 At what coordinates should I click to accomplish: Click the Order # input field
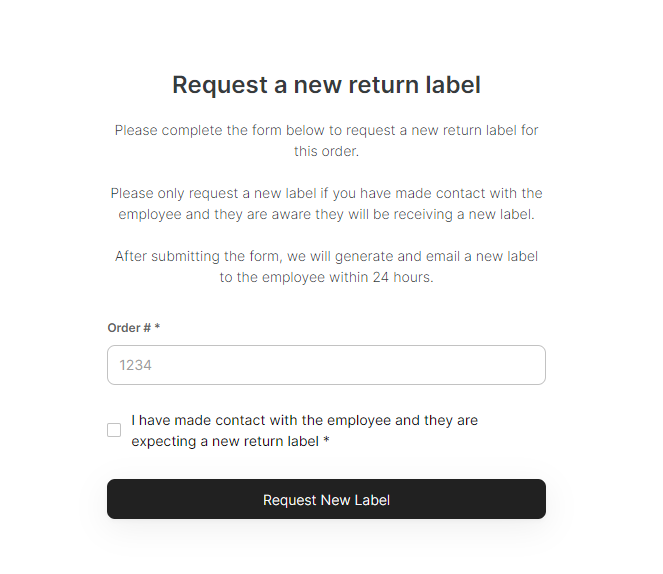click(x=326, y=365)
